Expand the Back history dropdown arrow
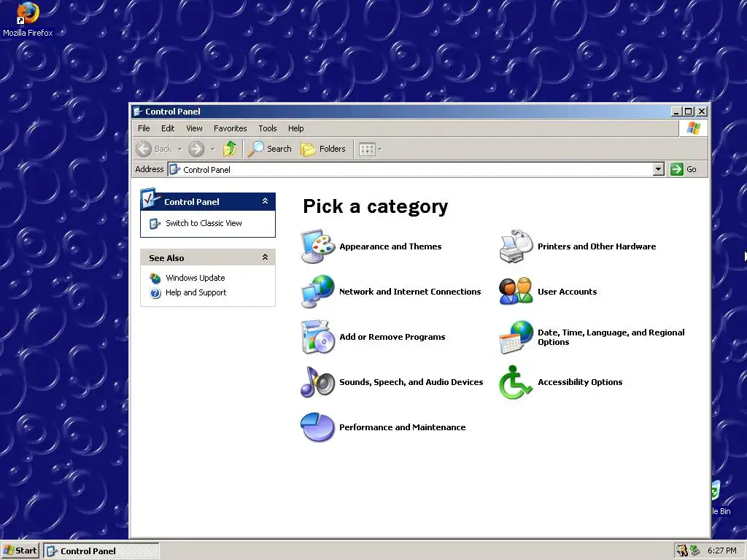The height and width of the screenshot is (560, 747). (x=179, y=149)
